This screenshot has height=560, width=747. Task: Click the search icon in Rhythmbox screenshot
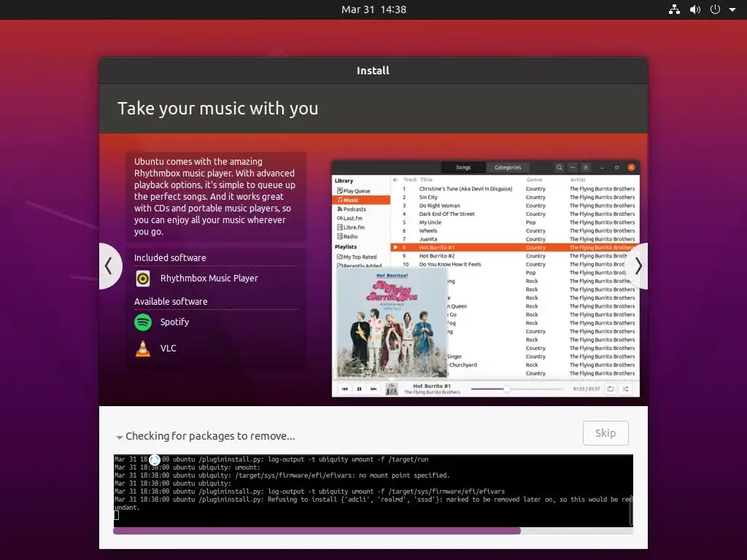click(560, 168)
